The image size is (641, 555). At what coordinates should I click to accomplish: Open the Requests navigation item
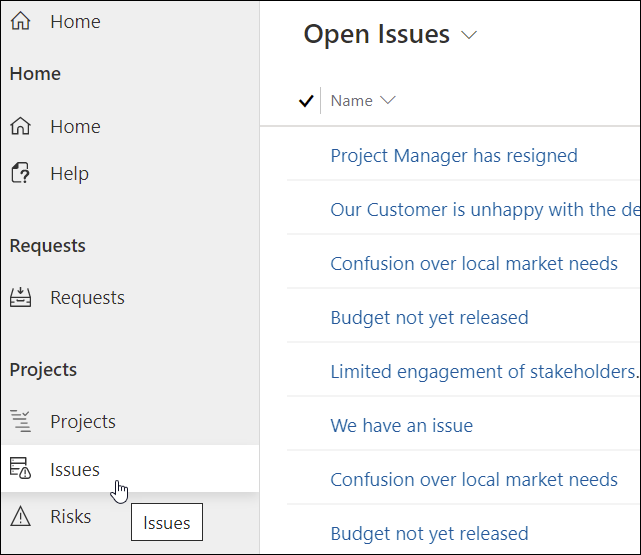pyautogui.click(x=87, y=298)
